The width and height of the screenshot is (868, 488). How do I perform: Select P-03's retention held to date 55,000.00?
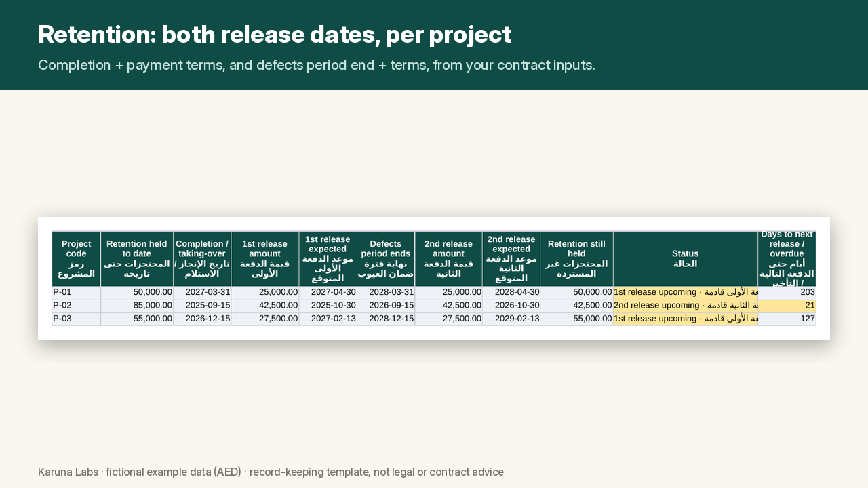[137, 319]
